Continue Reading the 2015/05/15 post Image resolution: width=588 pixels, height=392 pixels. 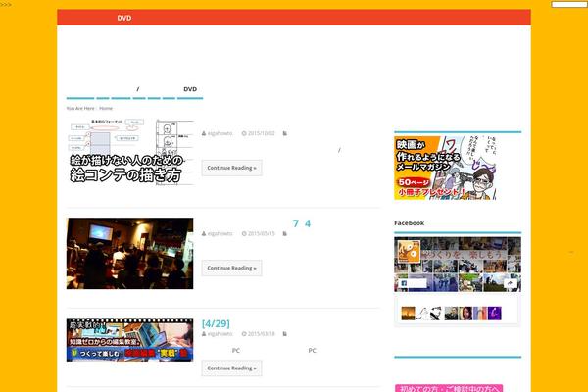[x=231, y=268]
